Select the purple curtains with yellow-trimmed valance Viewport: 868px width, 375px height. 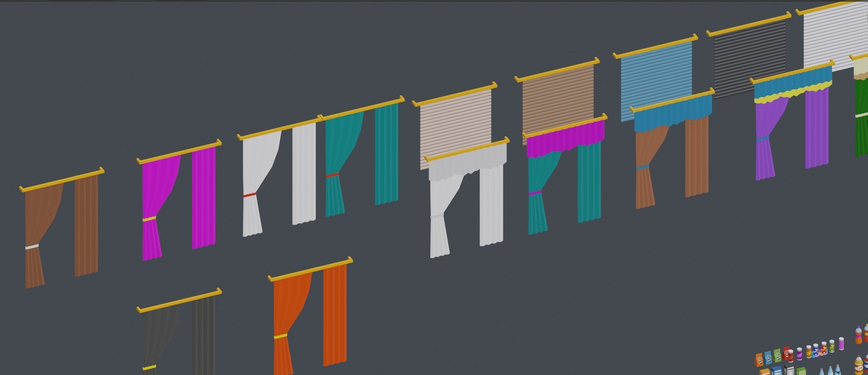(x=792, y=120)
